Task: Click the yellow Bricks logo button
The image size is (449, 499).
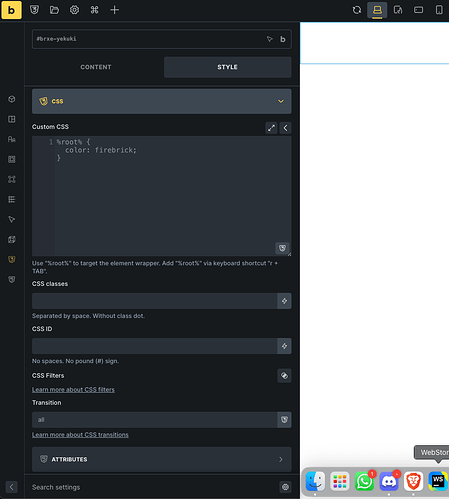Action: (11, 10)
